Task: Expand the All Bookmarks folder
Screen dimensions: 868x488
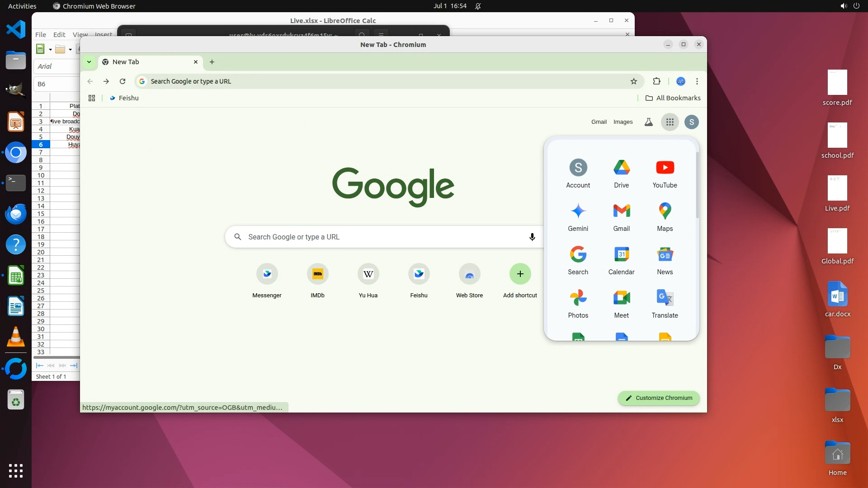Action: pos(673,98)
